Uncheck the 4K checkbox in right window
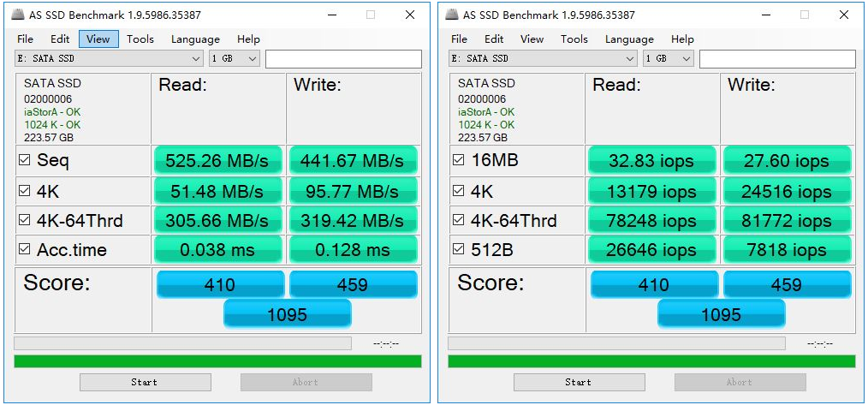 [x=458, y=191]
